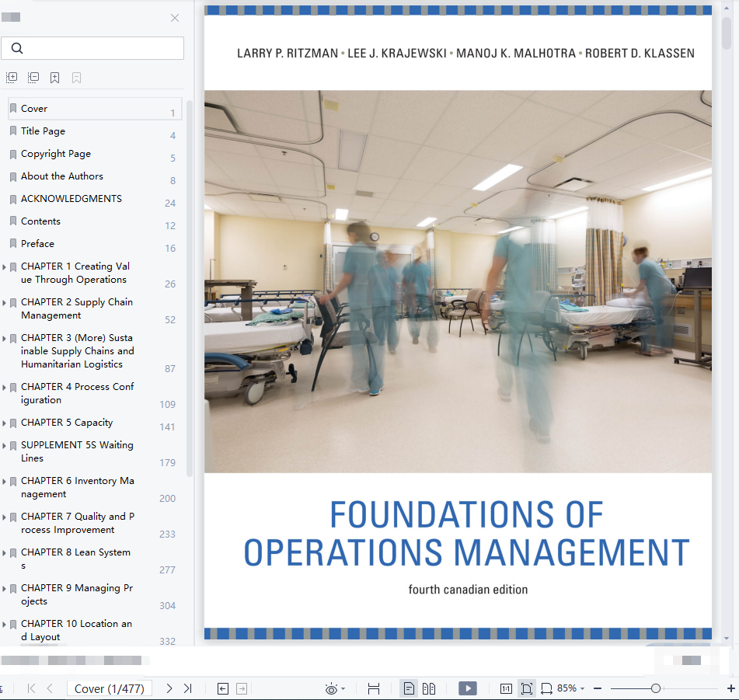739x700 pixels.
Task: Click the Cover row bookmark ribbon icon
Action: point(13,108)
